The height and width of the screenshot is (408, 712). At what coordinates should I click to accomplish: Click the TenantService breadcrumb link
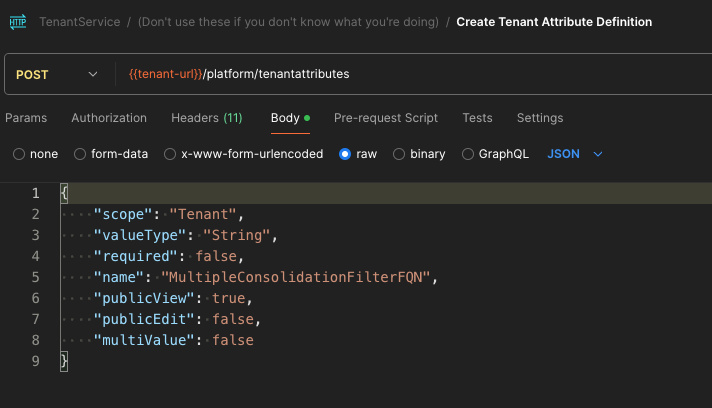coord(79,22)
